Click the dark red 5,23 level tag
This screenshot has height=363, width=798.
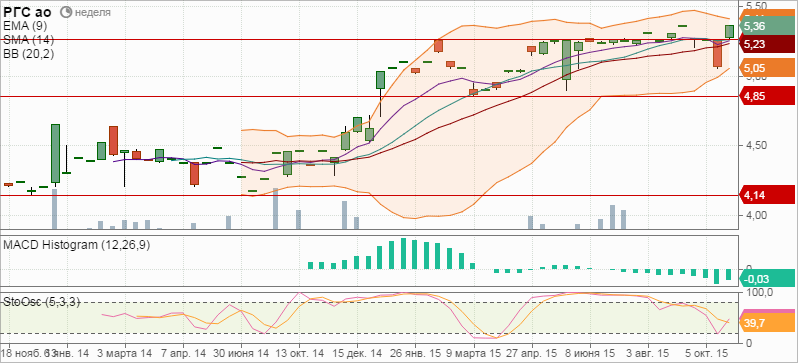pos(766,45)
